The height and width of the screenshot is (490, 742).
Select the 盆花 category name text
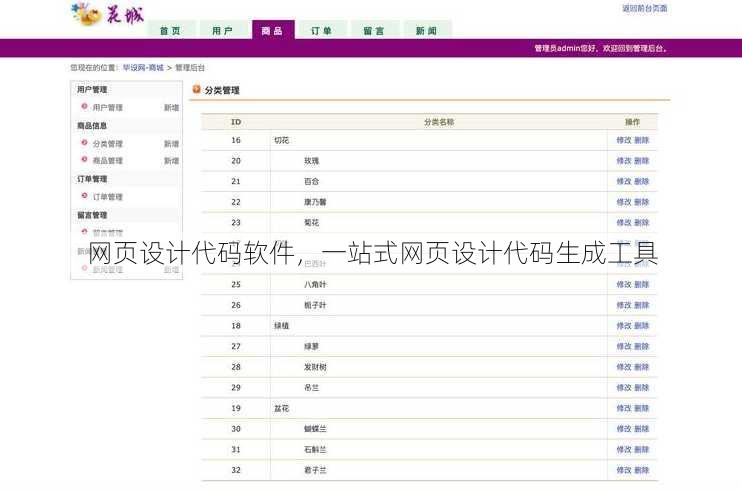tap(282, 408)
